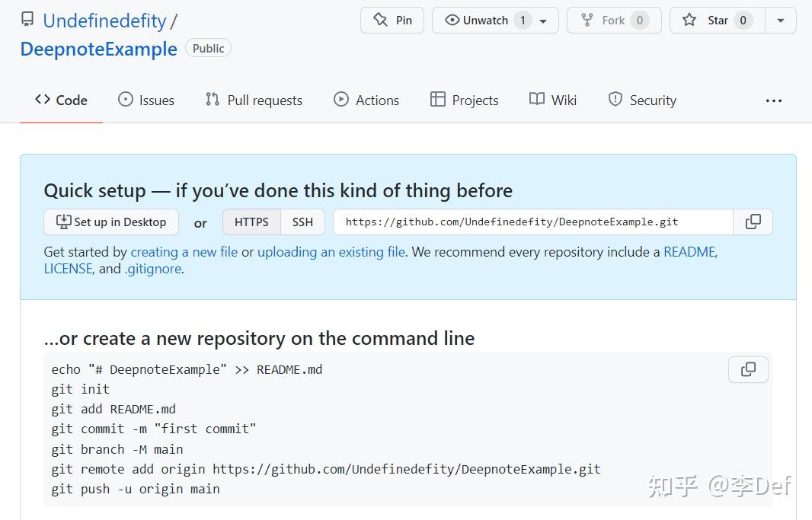
Task: Pin the repository
Action: (x=392, y=20)
